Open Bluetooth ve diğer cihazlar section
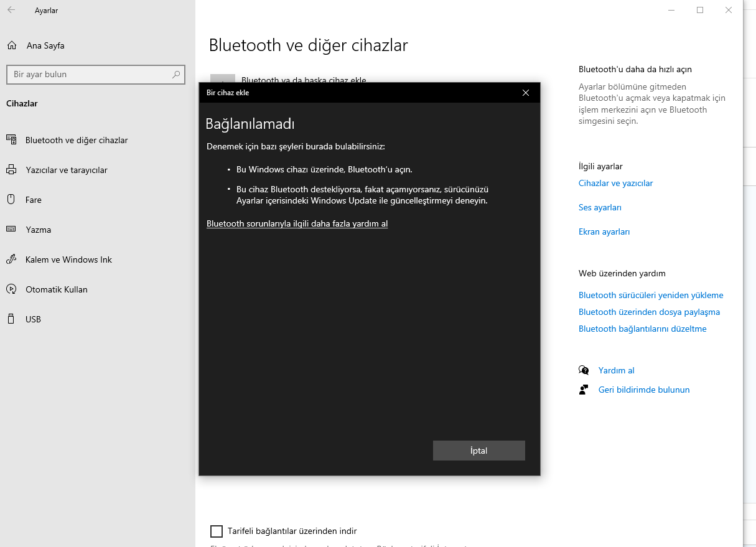This screenshot has width=756, height=547. point(77,140)
